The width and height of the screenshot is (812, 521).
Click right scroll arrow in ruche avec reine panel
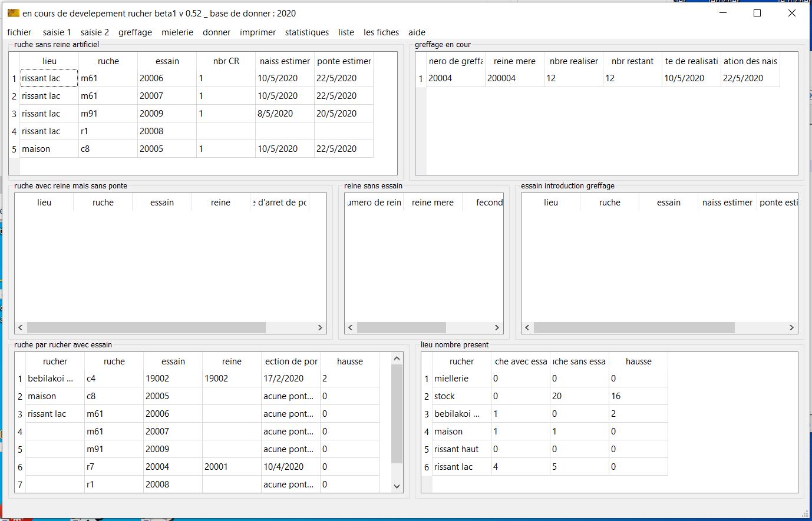320,327
